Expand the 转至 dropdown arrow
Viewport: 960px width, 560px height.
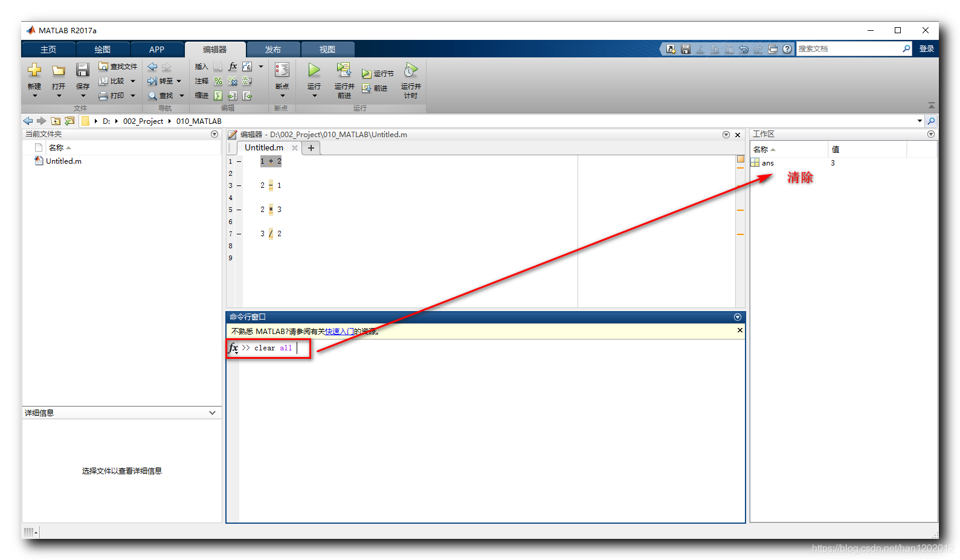179,81
